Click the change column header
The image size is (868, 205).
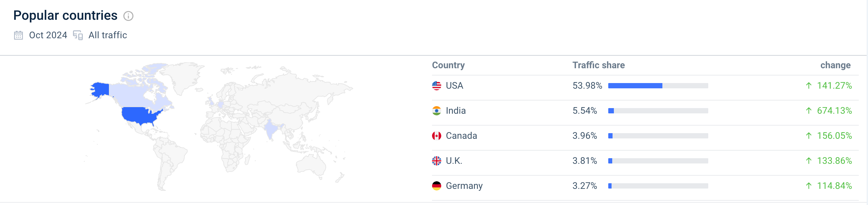[x=835, y=65]
